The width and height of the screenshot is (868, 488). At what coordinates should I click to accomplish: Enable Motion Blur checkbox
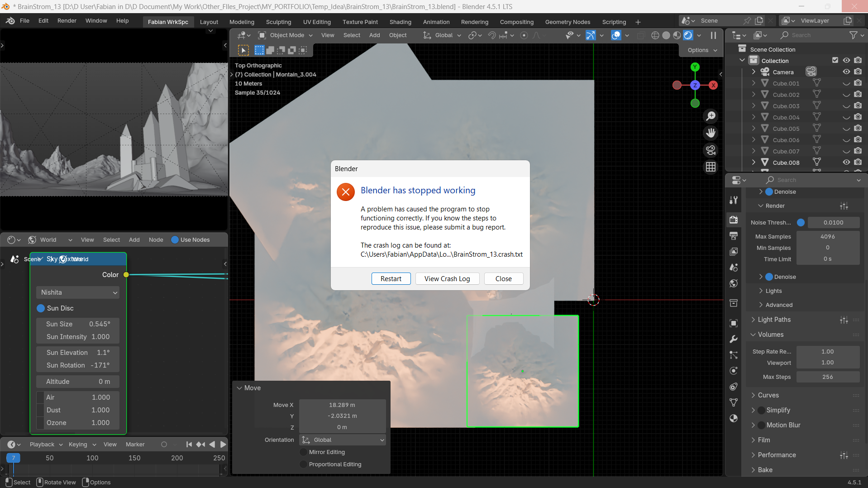tap(762, 425)
